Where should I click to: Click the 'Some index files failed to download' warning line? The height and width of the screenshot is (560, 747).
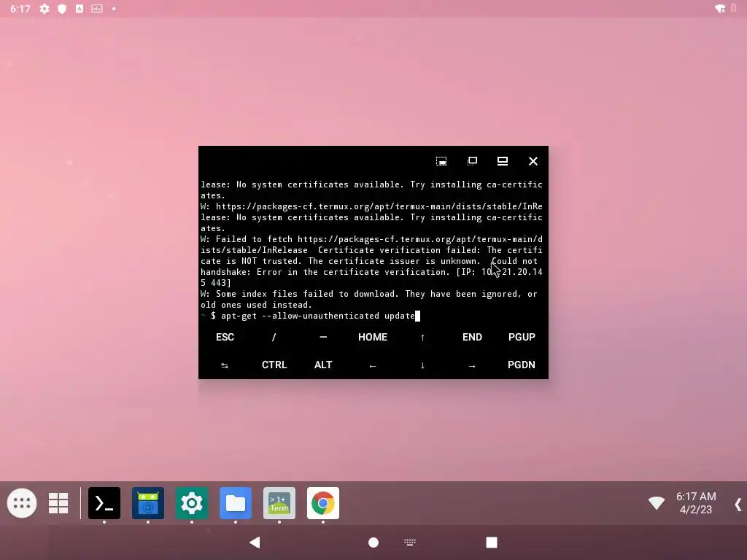368,300
